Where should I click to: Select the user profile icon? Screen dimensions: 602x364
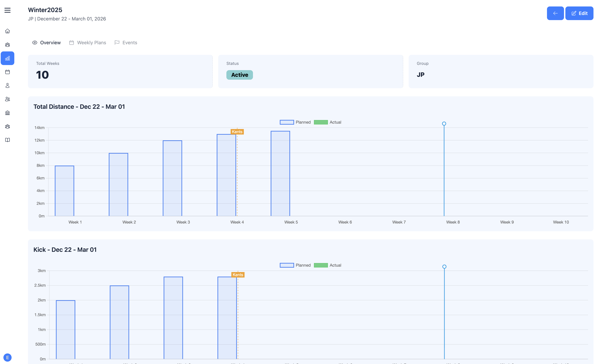pos(7,85)
